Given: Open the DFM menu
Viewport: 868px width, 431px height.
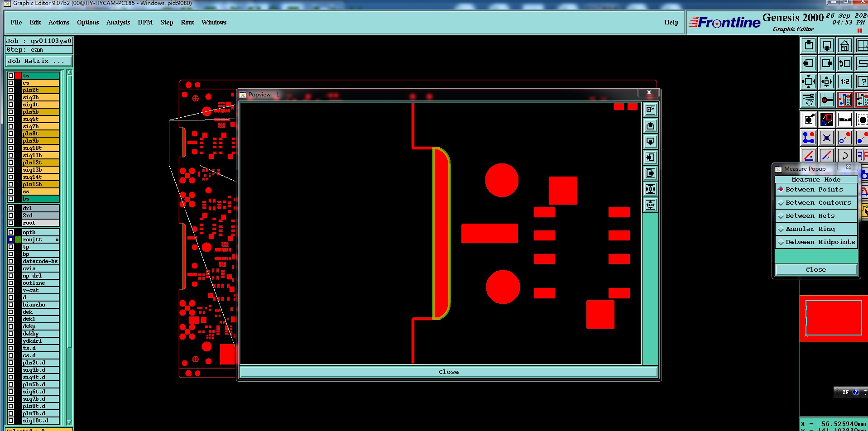Looking at the screenshot, I should tap(145, 22).
